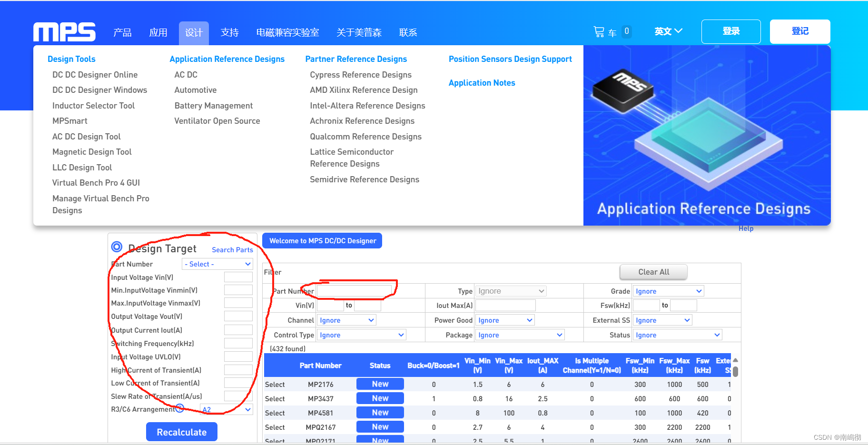Viewport: 868px width, 445px height.
Task: Open the 电磁兼容实验室 menu
Action: coord(287,32)
